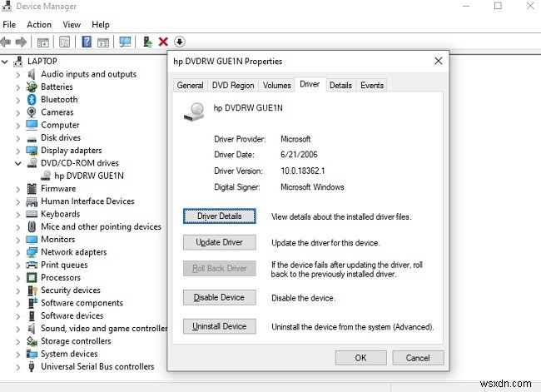Expand Sound, video and game controllers chevron
The height and width of the screenshot is (392, 541).
tap(18, 329)
